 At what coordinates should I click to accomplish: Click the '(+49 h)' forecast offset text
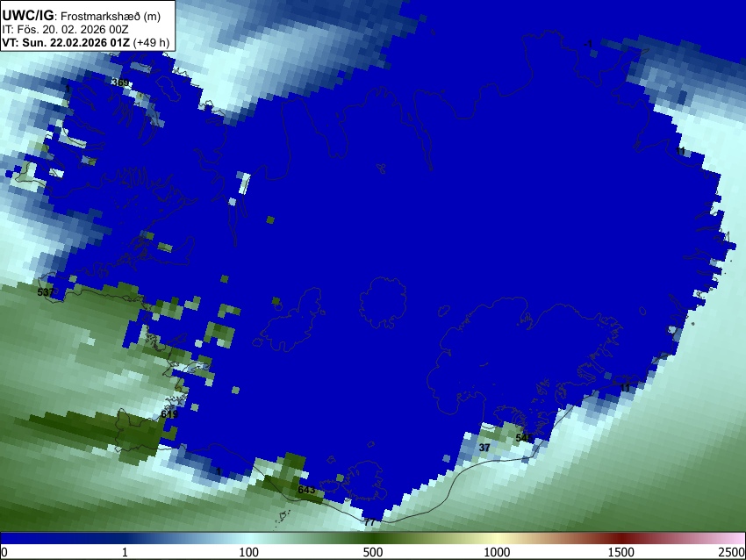click(x=151, y=42)
